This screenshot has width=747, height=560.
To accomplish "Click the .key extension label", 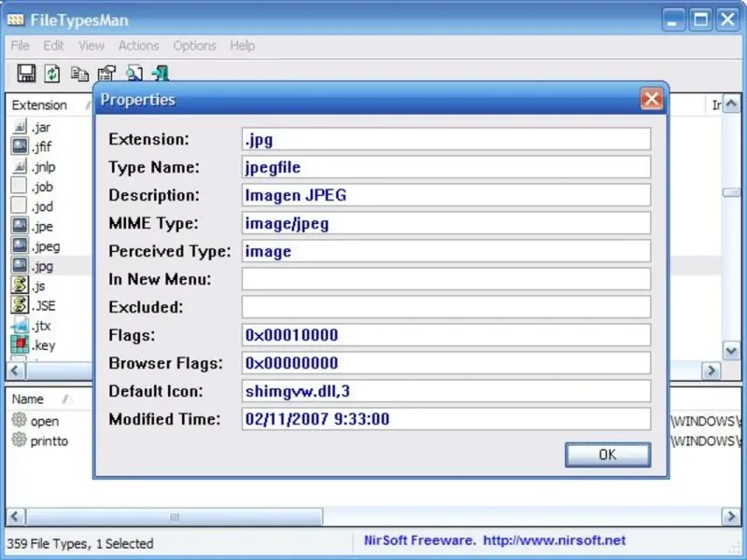I will point(43,345).
